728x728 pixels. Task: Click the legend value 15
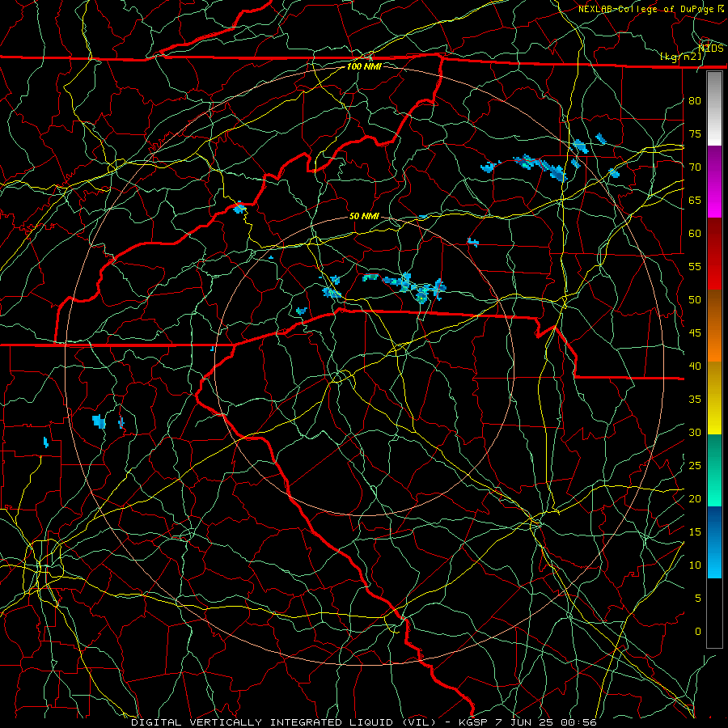(695, 531)
